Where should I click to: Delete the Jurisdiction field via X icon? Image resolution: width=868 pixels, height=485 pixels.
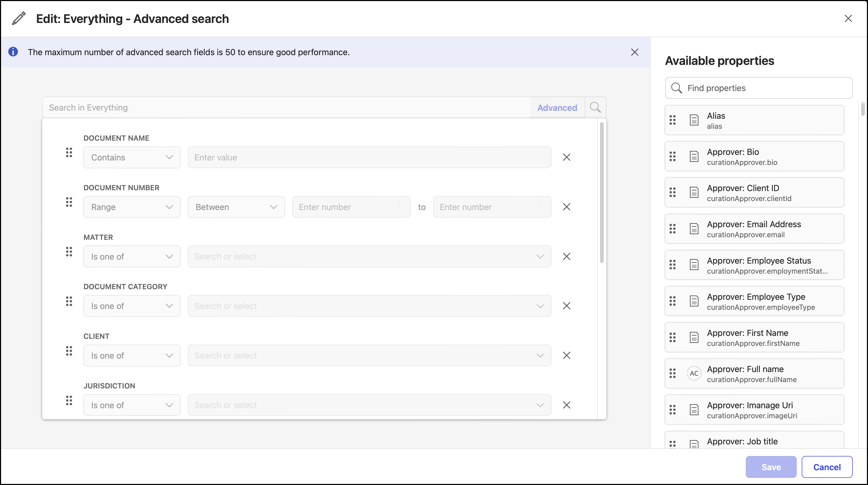pyautogui.click(x=567, y=405)
